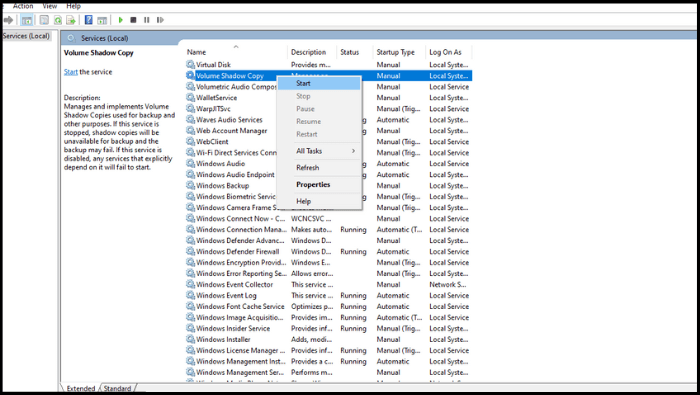Click the green Start Service toolbar icon

coord(121,20)
